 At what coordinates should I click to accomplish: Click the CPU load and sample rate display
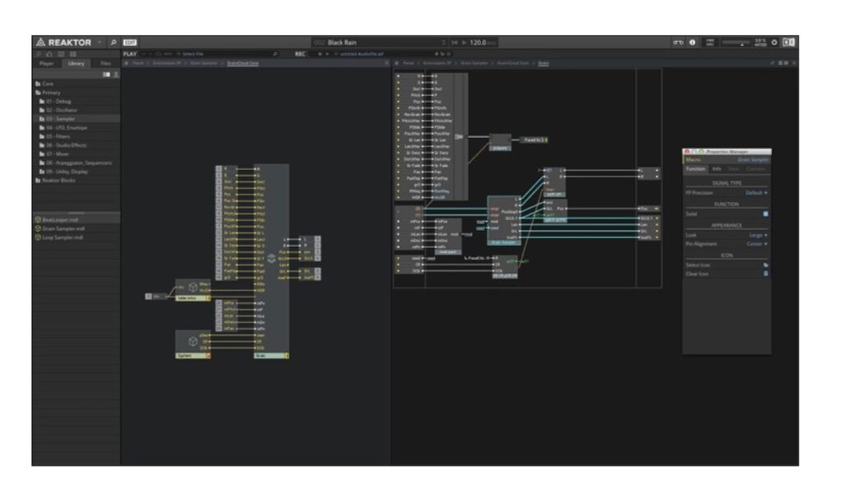click(x=760, y=43)
